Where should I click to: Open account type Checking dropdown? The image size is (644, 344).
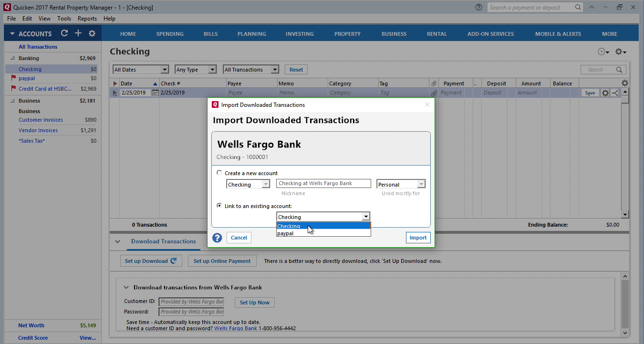pos(248,184)
